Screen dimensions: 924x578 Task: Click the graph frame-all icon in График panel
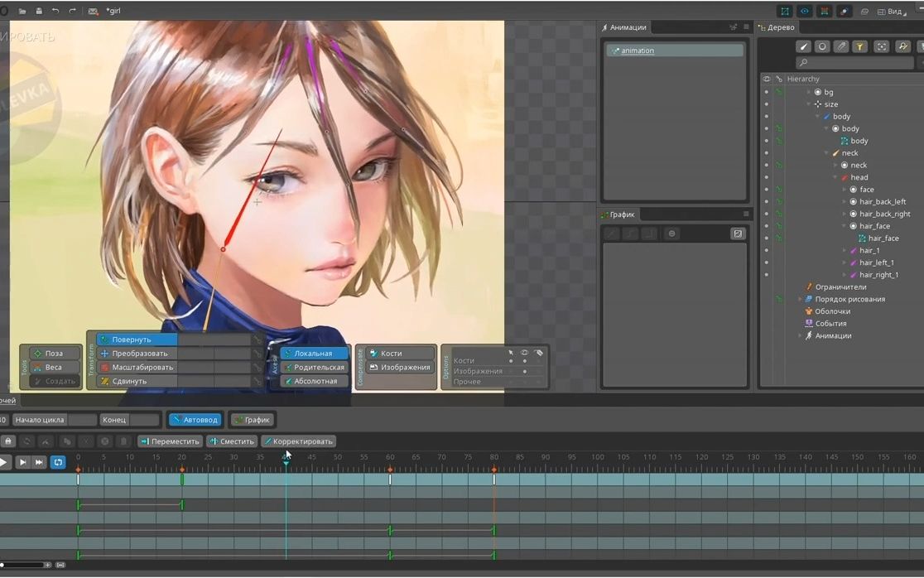pyautogui.click(x=737, y=234)
